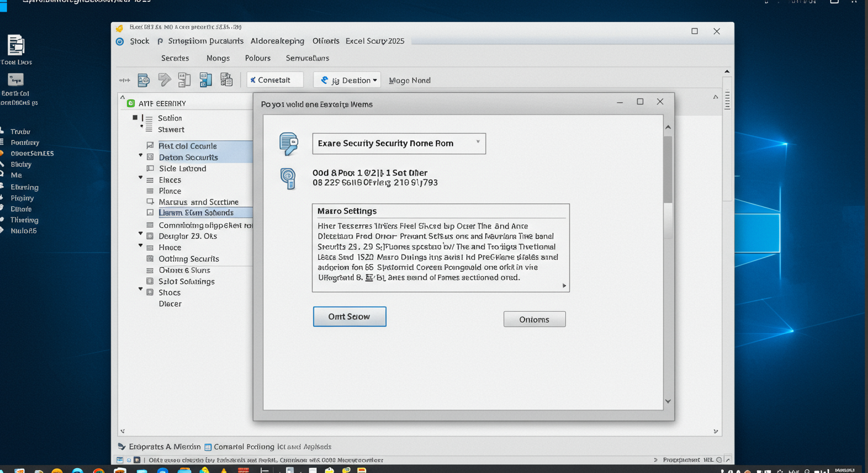This screenshot has width=868, height=473.
Task: Click the blue two-pane layout toolbar icon
Action: pos(205,80)
